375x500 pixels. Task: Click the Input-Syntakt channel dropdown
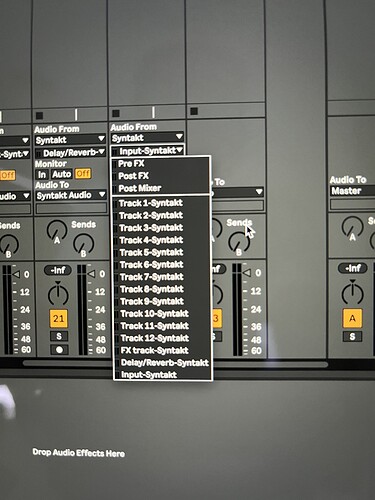tap(147, 151)
